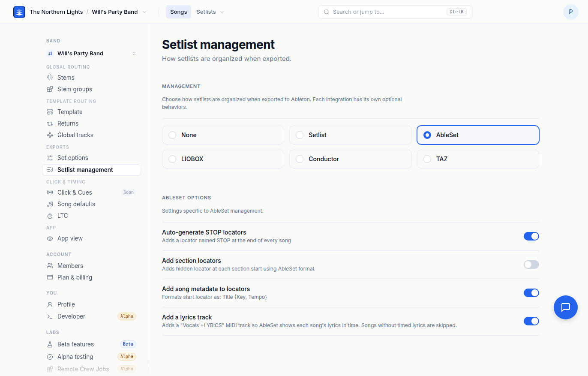Open the chat support bubble
The width and height of the screenshot is (588, 376).
tap(566, 307)
